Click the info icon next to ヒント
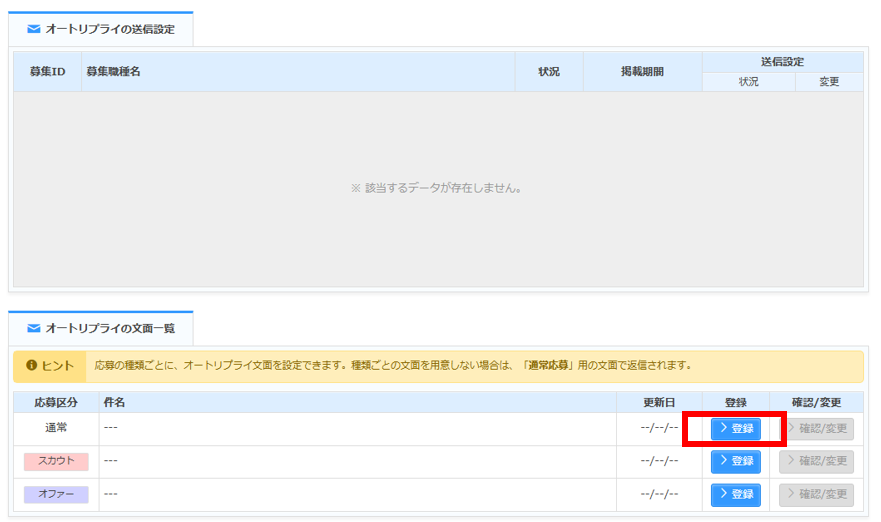Image resolution: width=881 pixels, height=522 pixels. point(31,365)
